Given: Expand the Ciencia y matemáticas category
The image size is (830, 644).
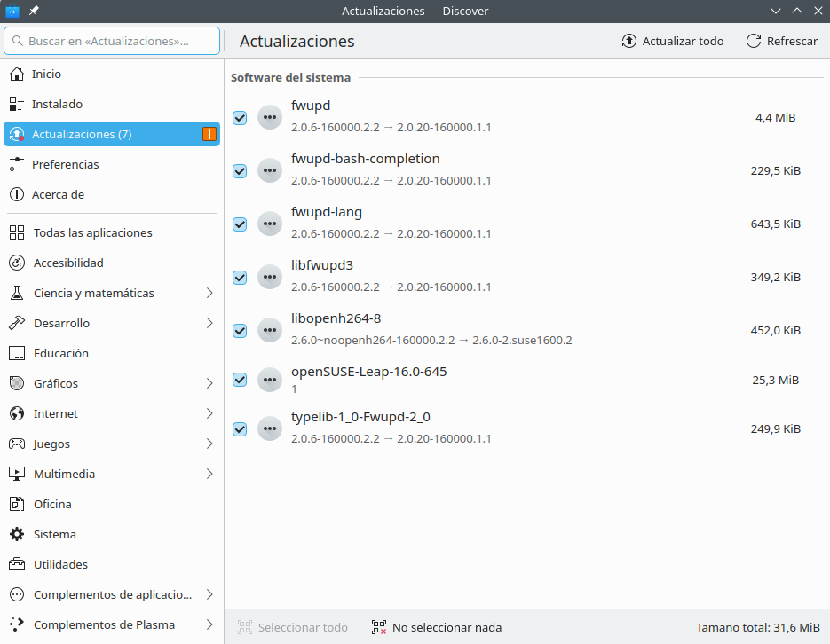Looking at the screenshot, I should pos(209,294).
